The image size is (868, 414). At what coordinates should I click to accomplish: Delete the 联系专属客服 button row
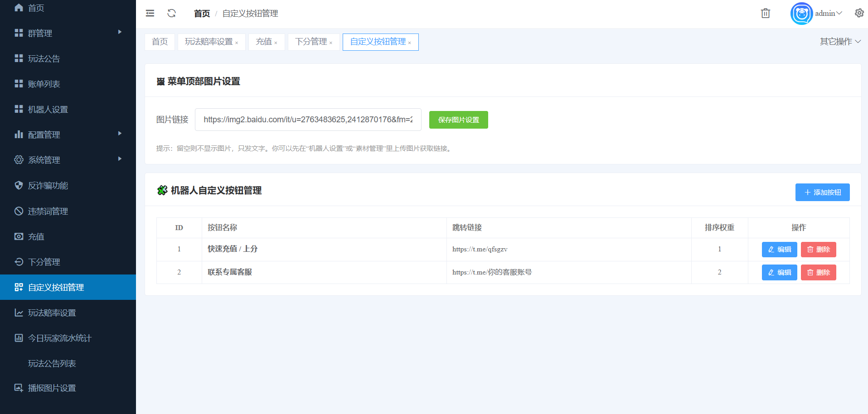coord(818,273)
